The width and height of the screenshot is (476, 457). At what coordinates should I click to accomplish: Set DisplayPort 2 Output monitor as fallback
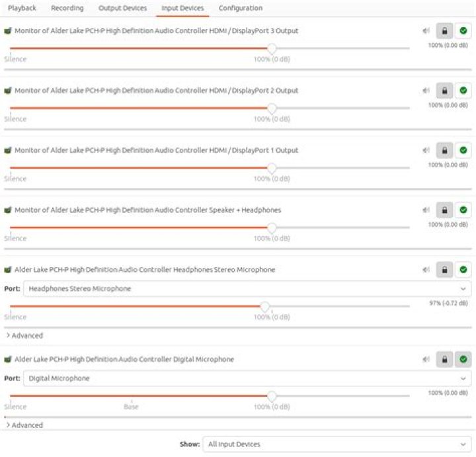463,91
